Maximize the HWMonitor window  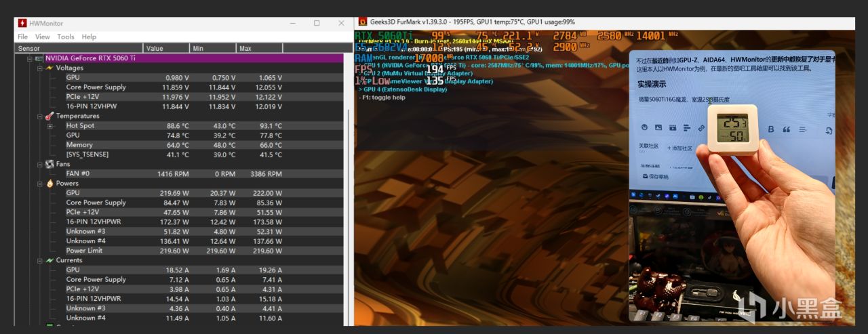[x=317, y=23]
